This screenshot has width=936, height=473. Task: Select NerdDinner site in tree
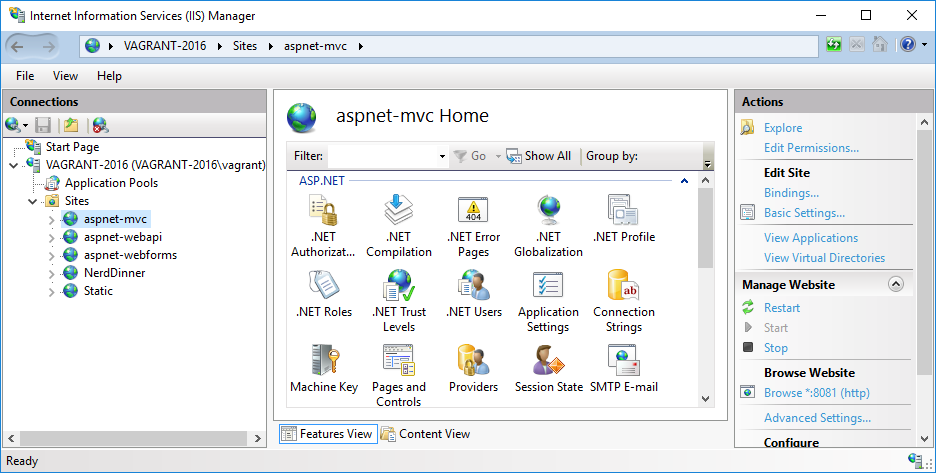(x=115, y=273)
